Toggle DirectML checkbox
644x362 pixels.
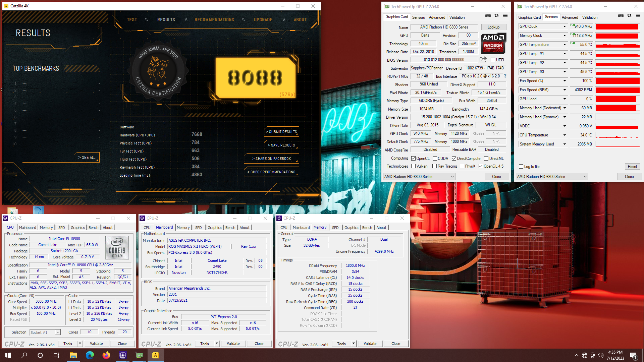[486, 159]
